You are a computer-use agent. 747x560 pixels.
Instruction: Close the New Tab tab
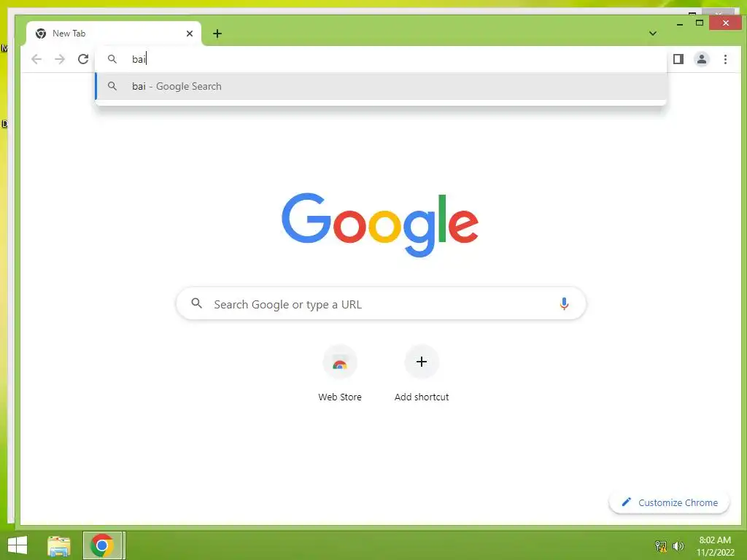pyautogui.click(x=190, y=34)
